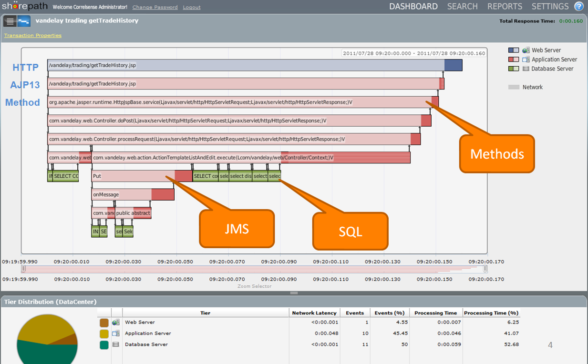Click the Database Server label in the legend
588x364 pixels.
[x=553, y=69]
